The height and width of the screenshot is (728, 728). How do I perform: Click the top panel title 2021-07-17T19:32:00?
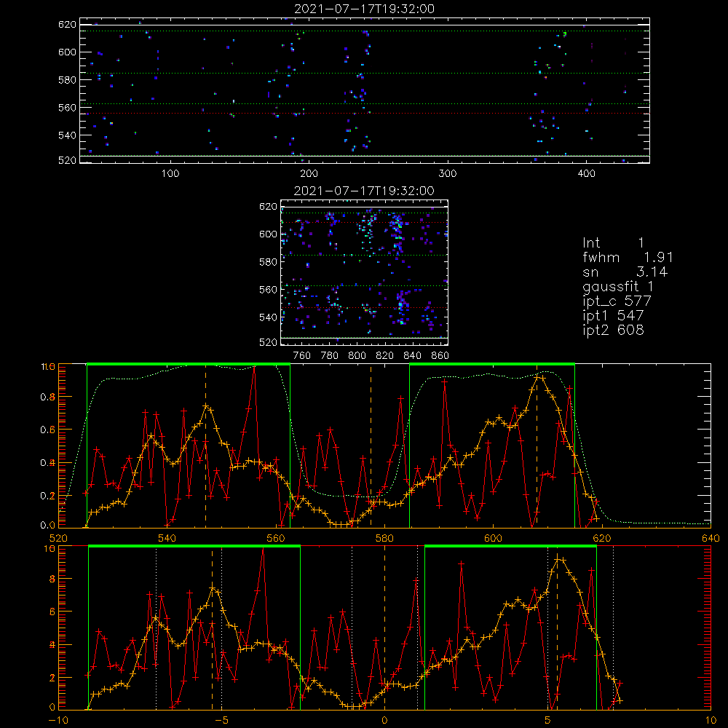(x=365, y=9)
